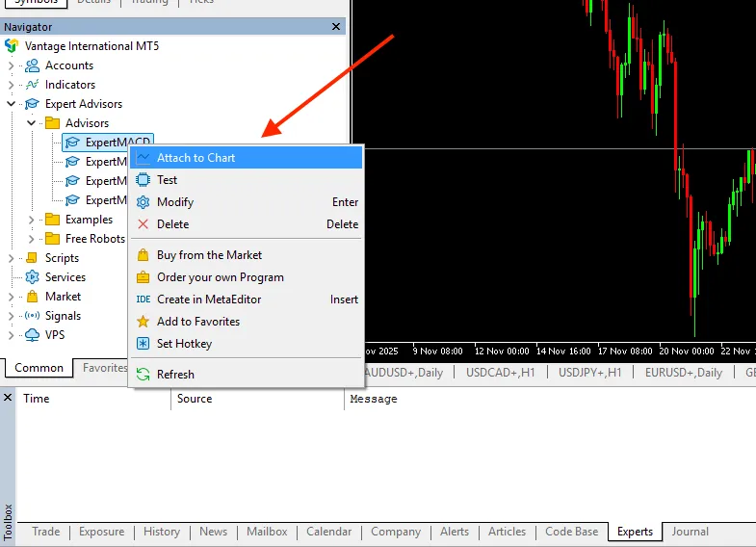
Task: Collapse the Expert Advisors tree node
Action: (x=12, y=104)
